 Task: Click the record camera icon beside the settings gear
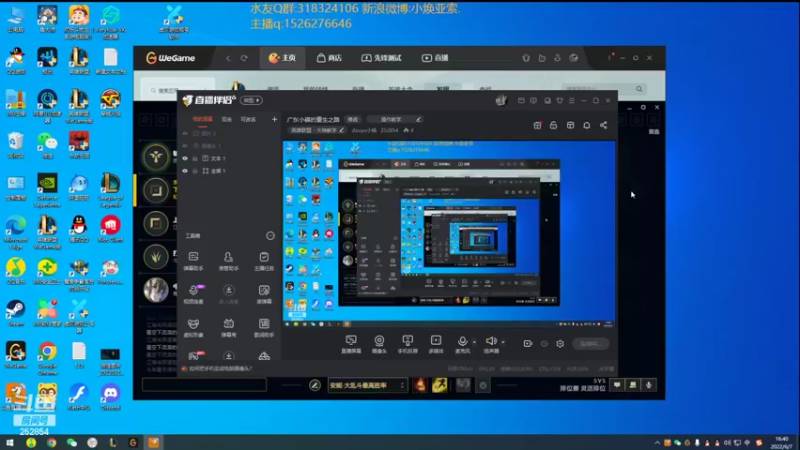528,344
